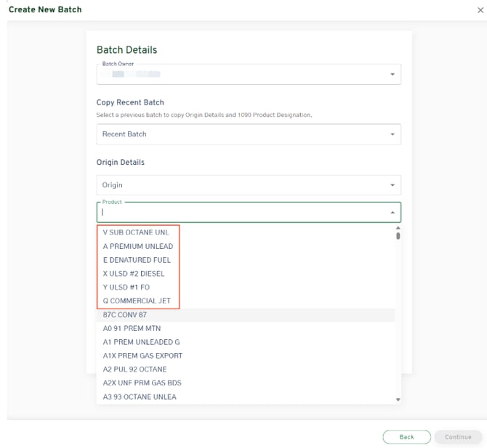This screenshot has height=448, width=487.
Task: Click the Back button
Action: 406,437
